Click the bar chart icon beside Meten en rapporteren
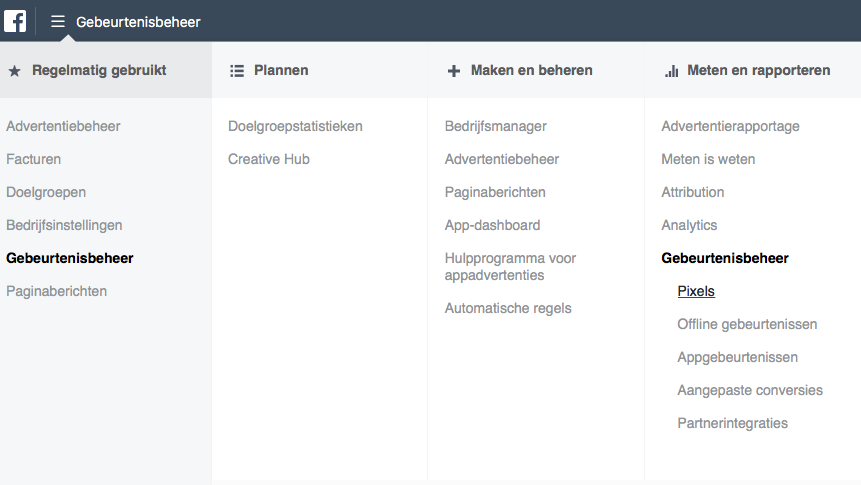Image resolution: width=861 pixels, height=485 pixels. pyautogui.click(x=672, y=71)
